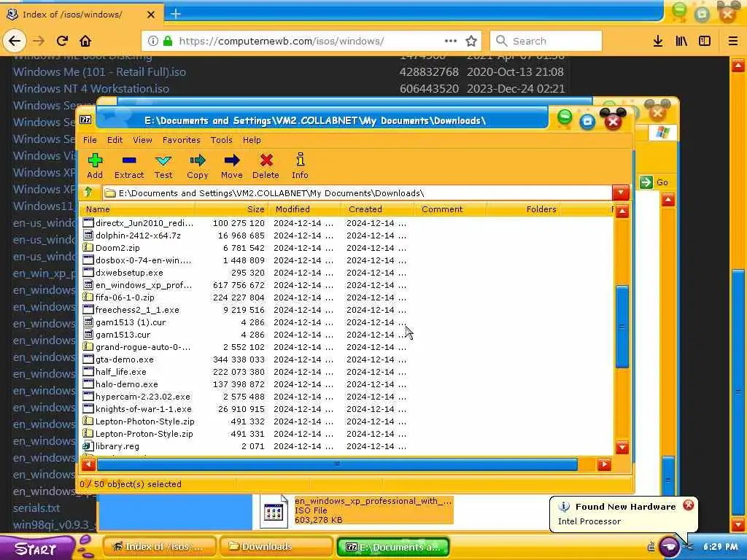This screenshot has height=560, width=747.
Task: Toggle the Firefox sidebar
Action: click(705, 41)
